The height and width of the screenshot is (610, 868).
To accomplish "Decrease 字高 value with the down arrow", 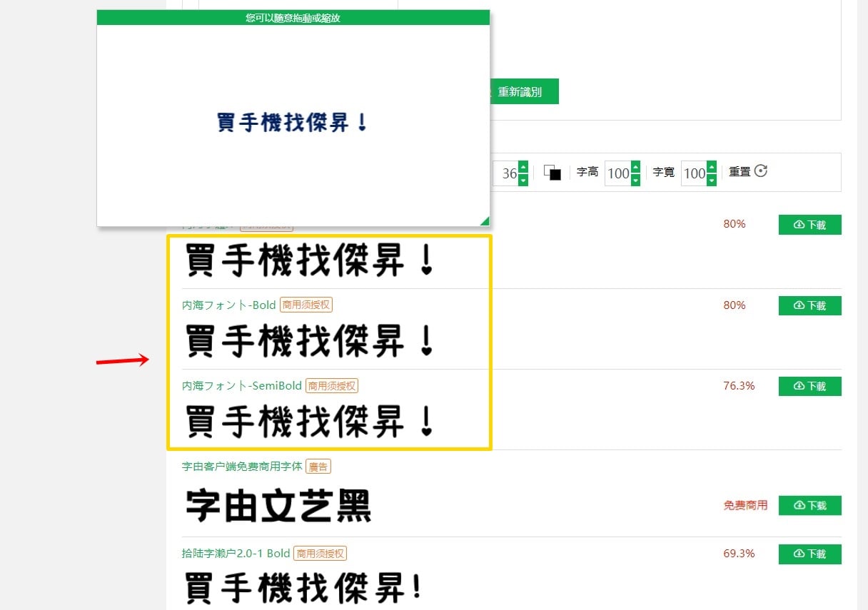I will point(635,180).
